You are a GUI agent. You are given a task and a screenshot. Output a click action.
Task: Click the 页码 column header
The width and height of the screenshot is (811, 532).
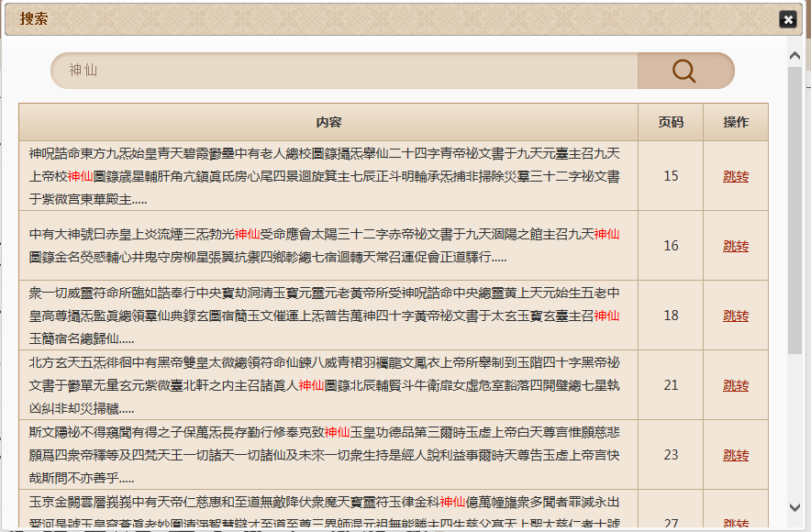point(671,123)
